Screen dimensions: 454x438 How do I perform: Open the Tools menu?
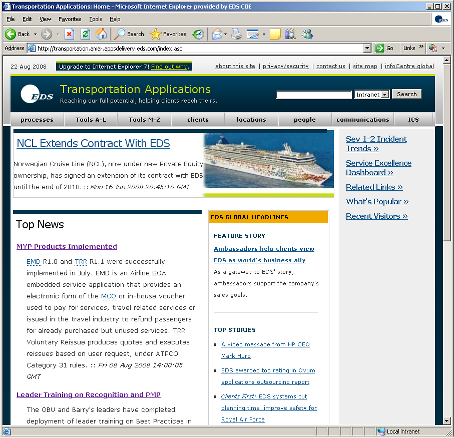(96, 19)
